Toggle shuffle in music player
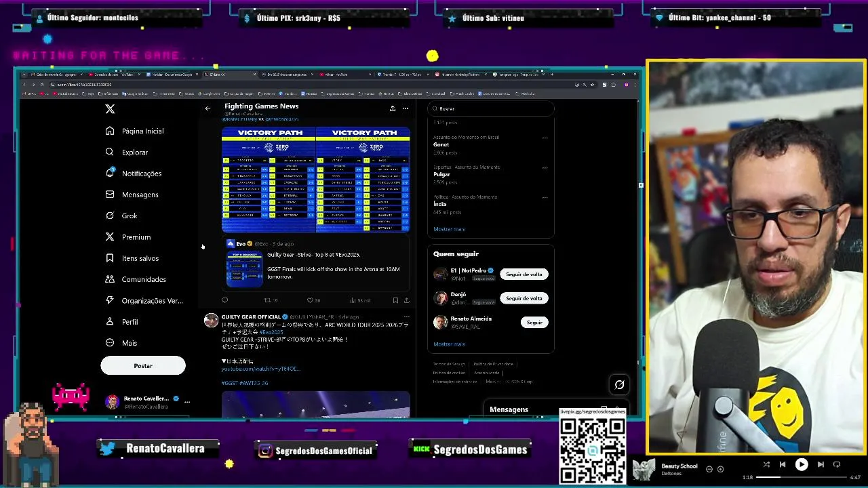The image size is (868, 488). point(766,464)
